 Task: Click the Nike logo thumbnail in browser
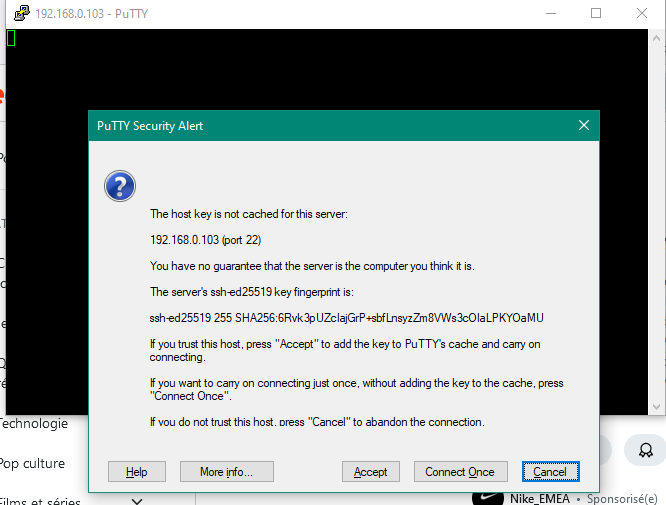click(x=488, y=498)
